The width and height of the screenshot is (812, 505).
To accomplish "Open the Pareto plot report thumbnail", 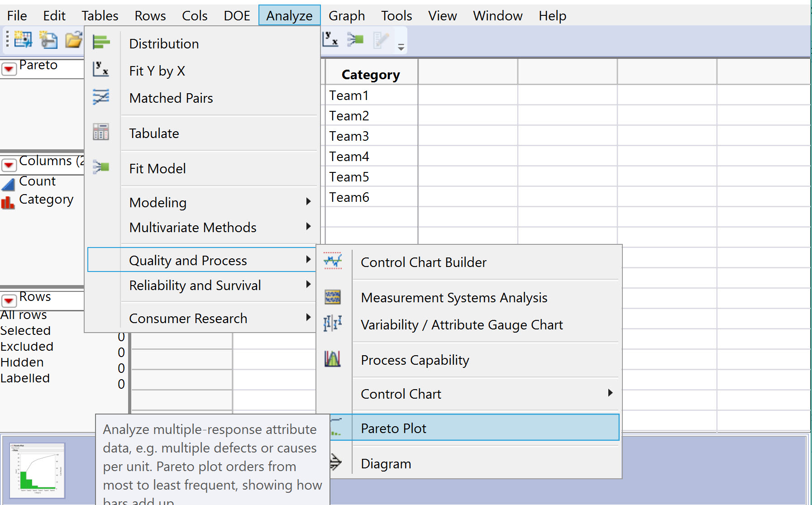I will click(x=37, y=470).
